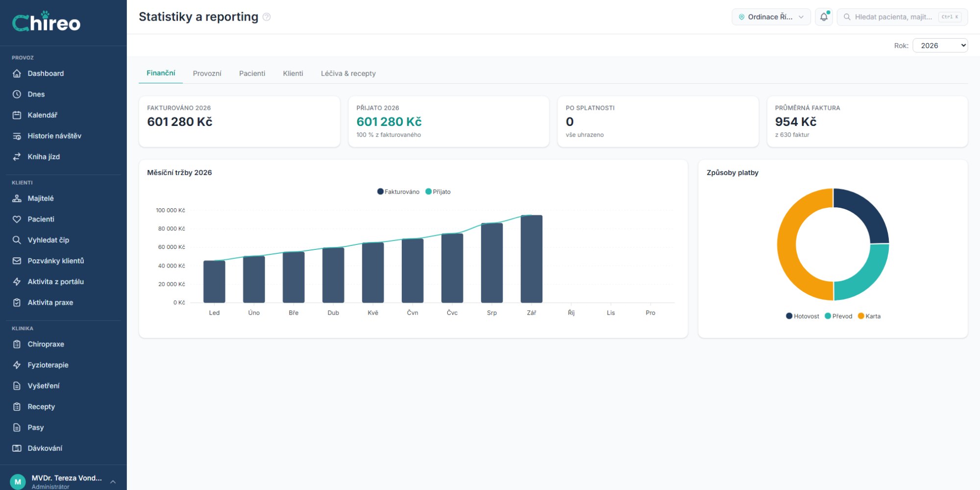Click the envelope icon for Pozvánky klientů

pyautogui.click(x=17, y=261)
